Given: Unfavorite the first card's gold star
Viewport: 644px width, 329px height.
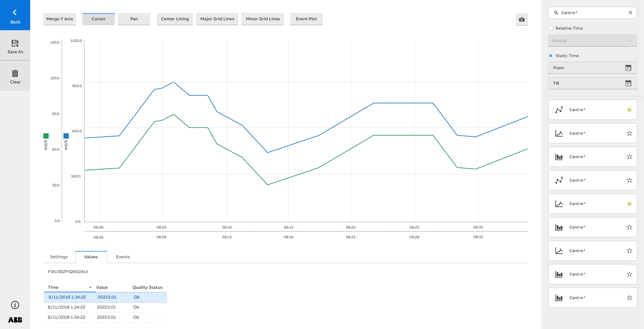Looking at the screenshot, I should coord(629,110).
